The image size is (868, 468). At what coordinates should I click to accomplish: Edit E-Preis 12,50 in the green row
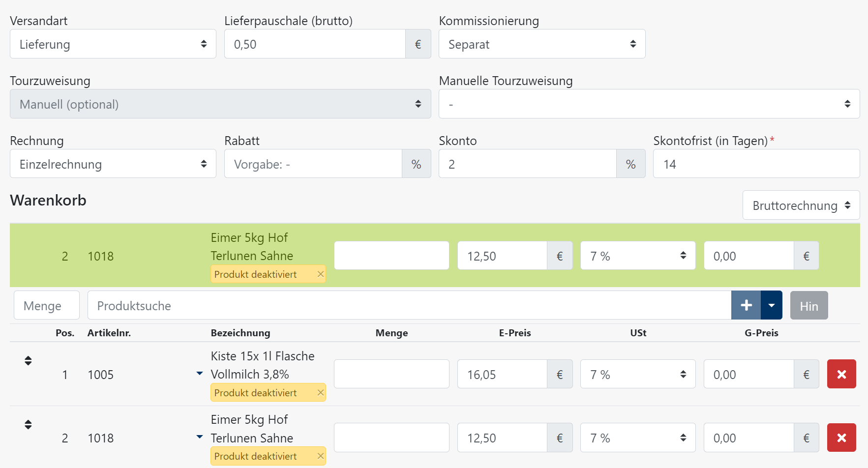pyautogui.click(x=502, y=256)
